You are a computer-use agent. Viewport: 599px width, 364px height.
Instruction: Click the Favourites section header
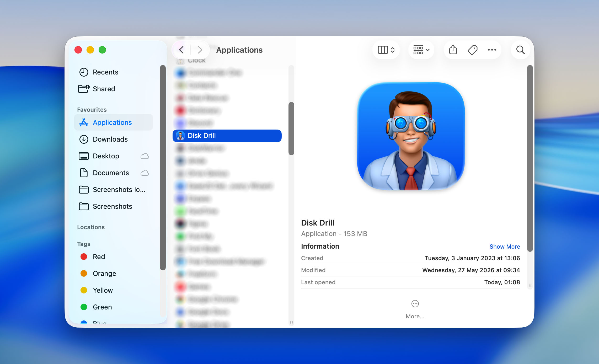pos(92,110)
